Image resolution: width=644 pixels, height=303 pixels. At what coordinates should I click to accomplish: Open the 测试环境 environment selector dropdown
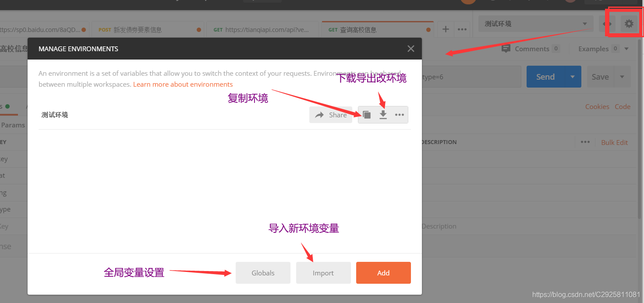tap(536, 24)
